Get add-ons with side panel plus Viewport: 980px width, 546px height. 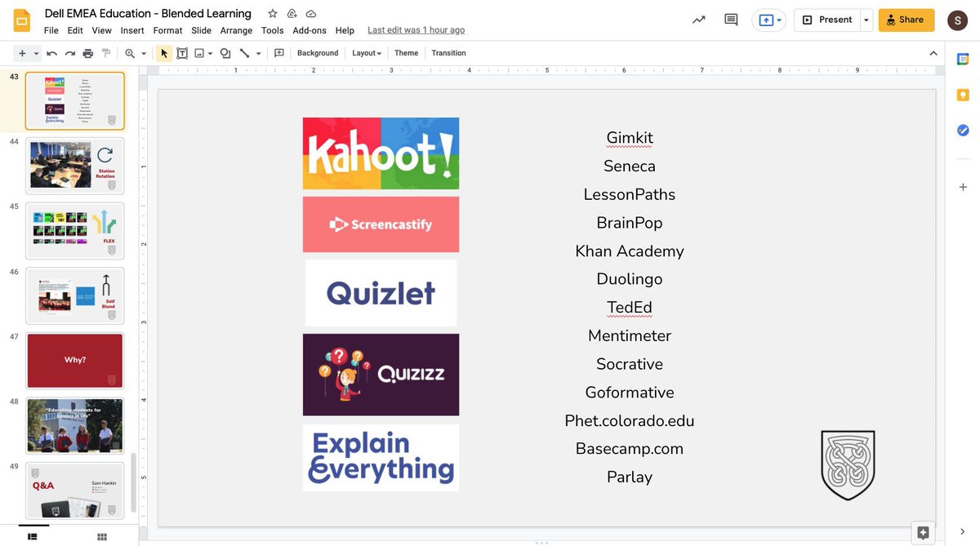click(x=963, y=187)
